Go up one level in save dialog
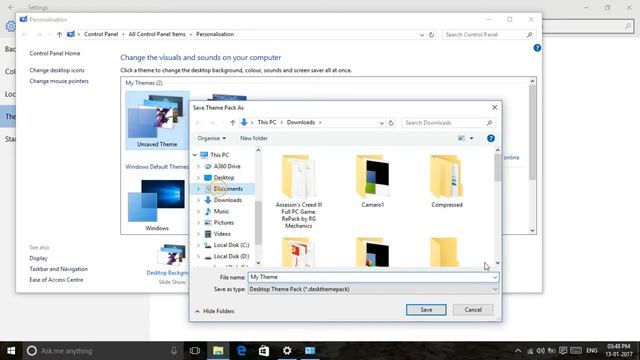 click(x=232, y=122)
